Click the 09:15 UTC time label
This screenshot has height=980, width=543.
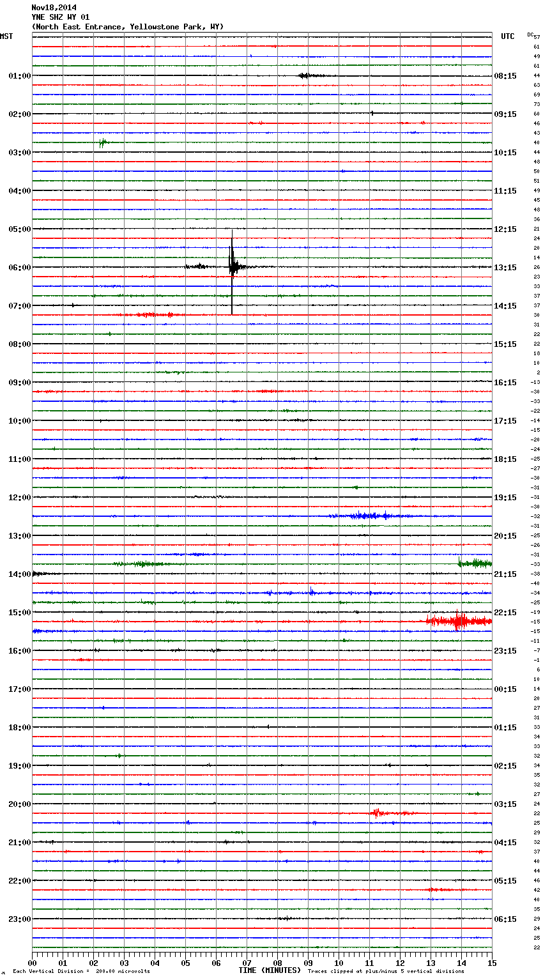tap(505, 114)
